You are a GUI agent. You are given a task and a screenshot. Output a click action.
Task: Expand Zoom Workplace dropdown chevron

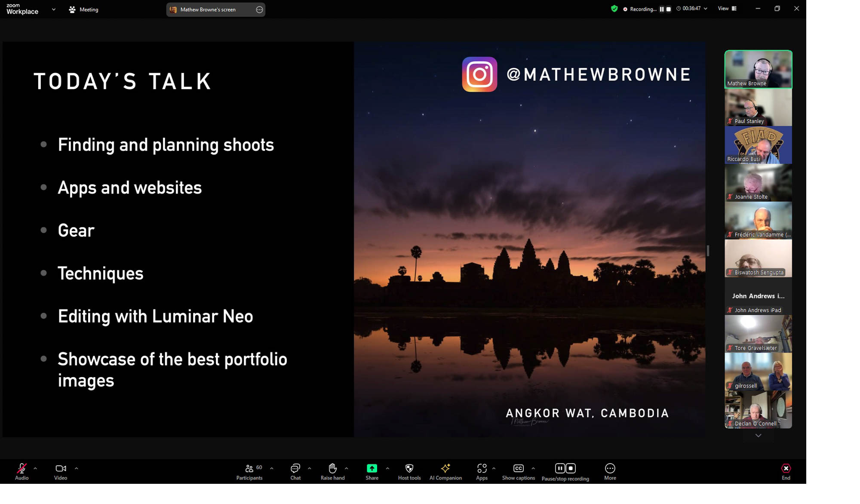click(x=54, y=9)
